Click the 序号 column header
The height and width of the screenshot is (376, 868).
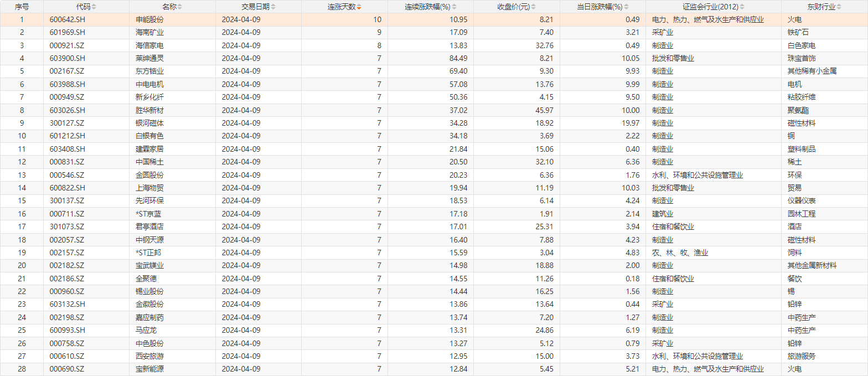tap(22, 7)
